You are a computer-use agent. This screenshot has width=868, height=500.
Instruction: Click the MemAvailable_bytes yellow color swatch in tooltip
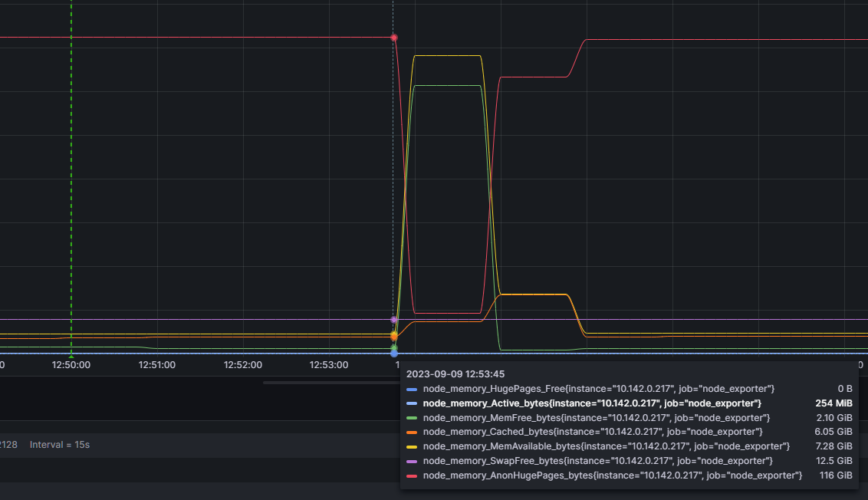(x=412, y=446)
